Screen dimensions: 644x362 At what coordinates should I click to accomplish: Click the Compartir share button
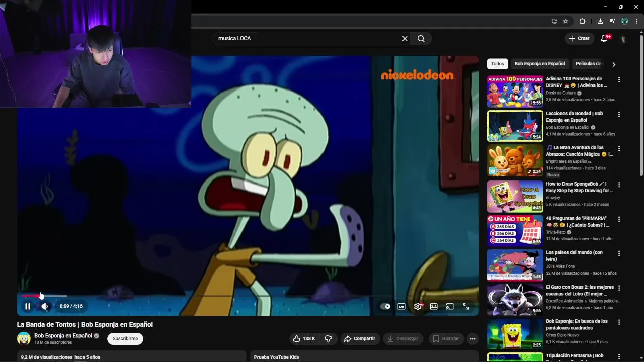tap(360, 339)
